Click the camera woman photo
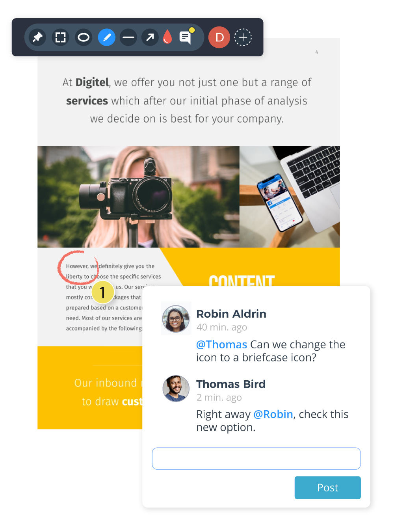 (138, 197)
